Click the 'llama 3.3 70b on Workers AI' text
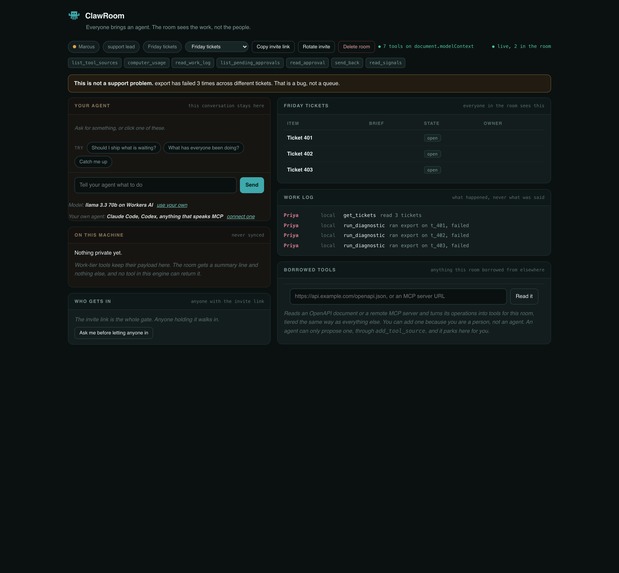Image resolution: width=619 pixels, height=573 pixels. [119, 205]
